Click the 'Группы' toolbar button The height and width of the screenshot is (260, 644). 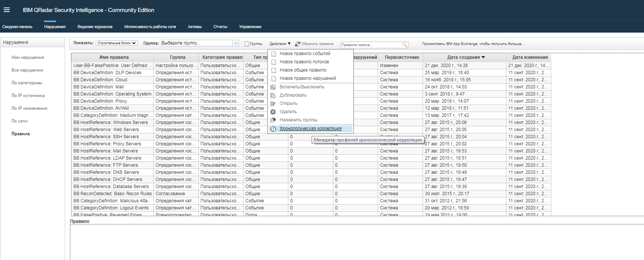tap(254, 44)
